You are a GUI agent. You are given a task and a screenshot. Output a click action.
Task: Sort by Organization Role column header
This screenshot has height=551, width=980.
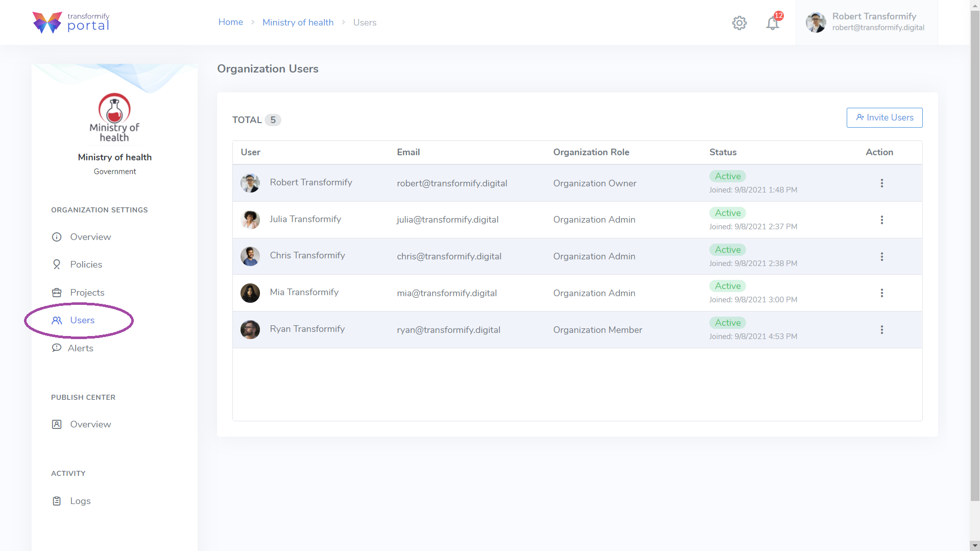tap(591, 152)
